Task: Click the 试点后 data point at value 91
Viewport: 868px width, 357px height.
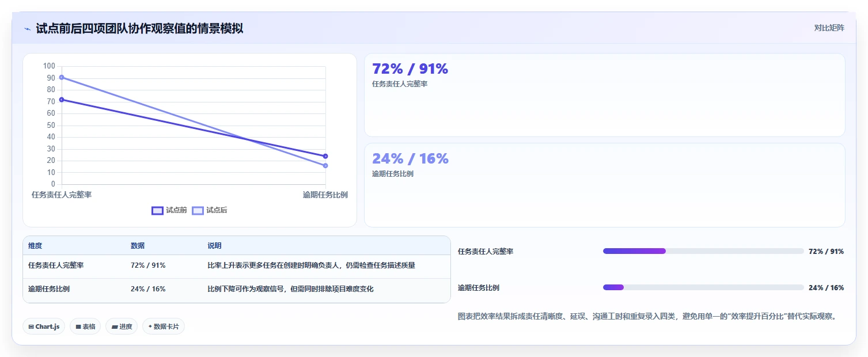Action: click(62, 77)
